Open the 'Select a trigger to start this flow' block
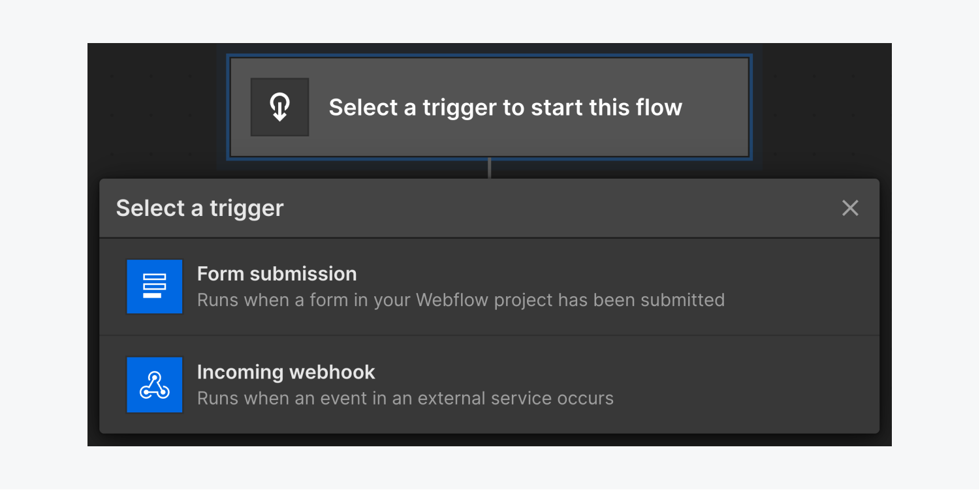Screen dimensions: 980x490 490,107
